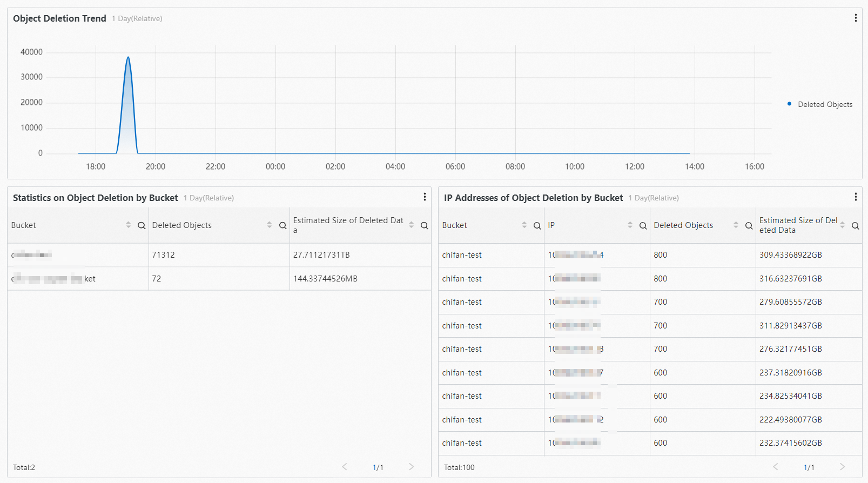The width and height of the screenshot is (868, 483).
Task: Click the bucket name ending in 'ket'
Action: 53,279
